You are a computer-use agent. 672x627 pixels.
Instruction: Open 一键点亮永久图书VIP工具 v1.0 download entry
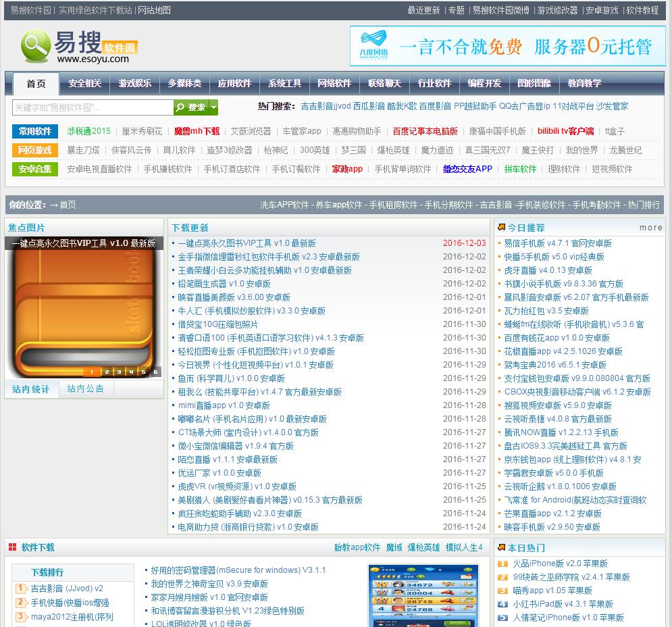pos(247,244)
